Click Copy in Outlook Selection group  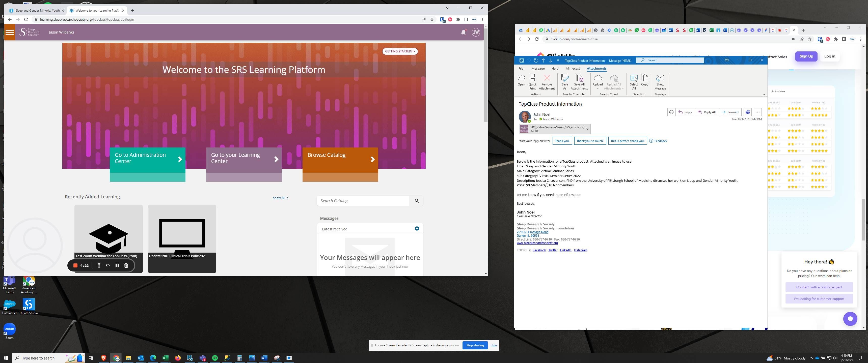coord(644,80)
